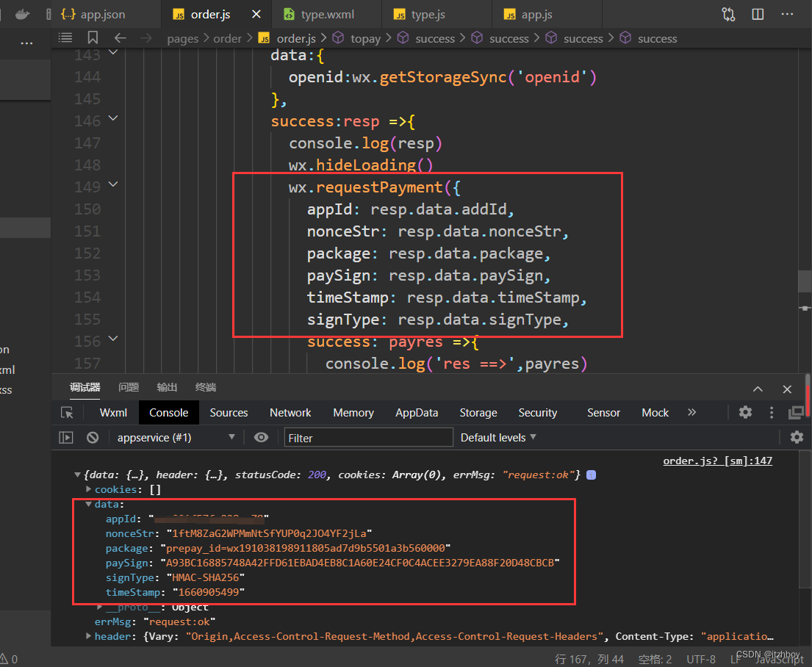This screenshot has width=812, height=667.
Task: Open the Default levels dropdown
Action: 498,438
